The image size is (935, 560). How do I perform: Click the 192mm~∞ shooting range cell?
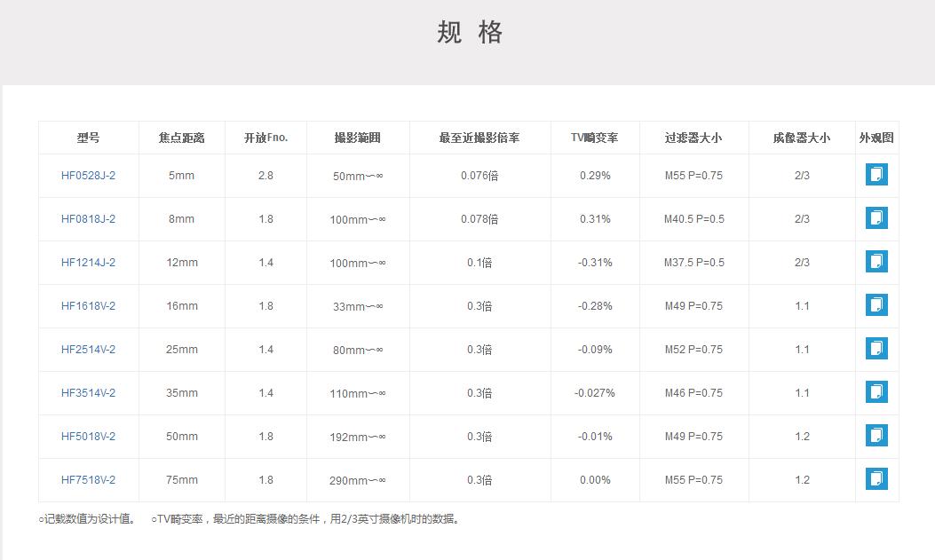pyautogui.click(x=358, y=438)
